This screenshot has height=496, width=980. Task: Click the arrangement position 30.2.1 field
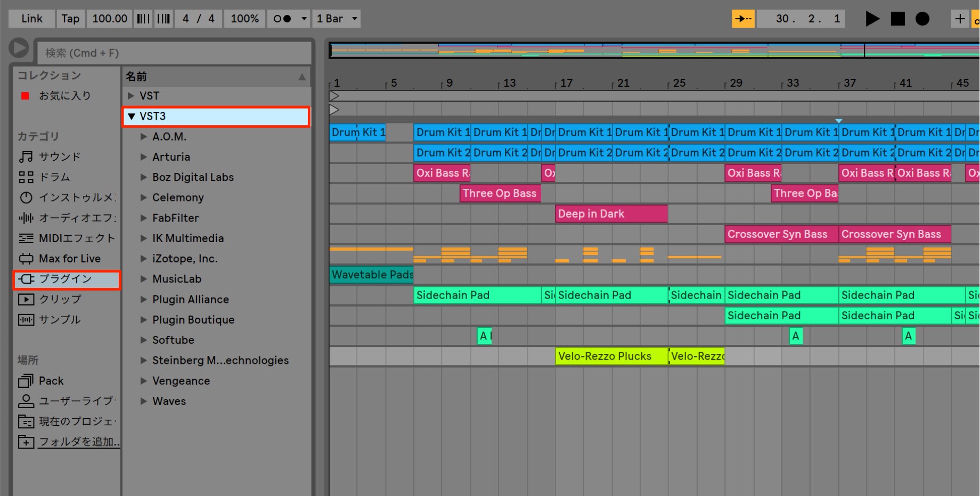(801, 19)
